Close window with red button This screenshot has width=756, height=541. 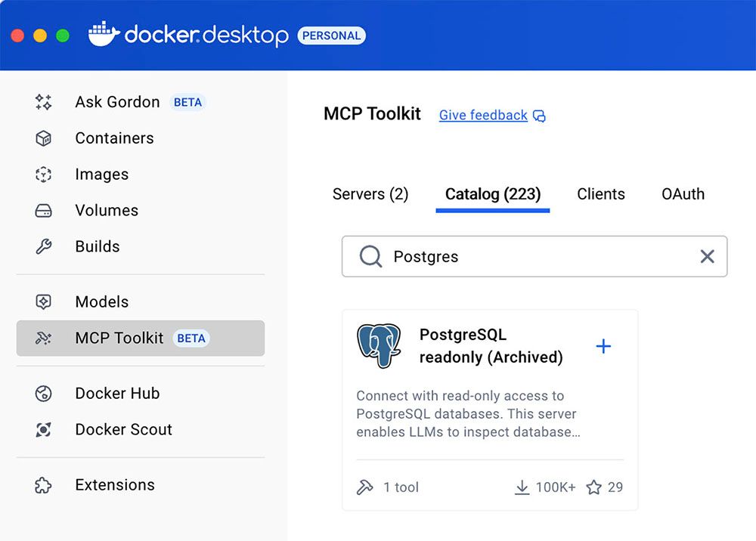coord(18,36)
